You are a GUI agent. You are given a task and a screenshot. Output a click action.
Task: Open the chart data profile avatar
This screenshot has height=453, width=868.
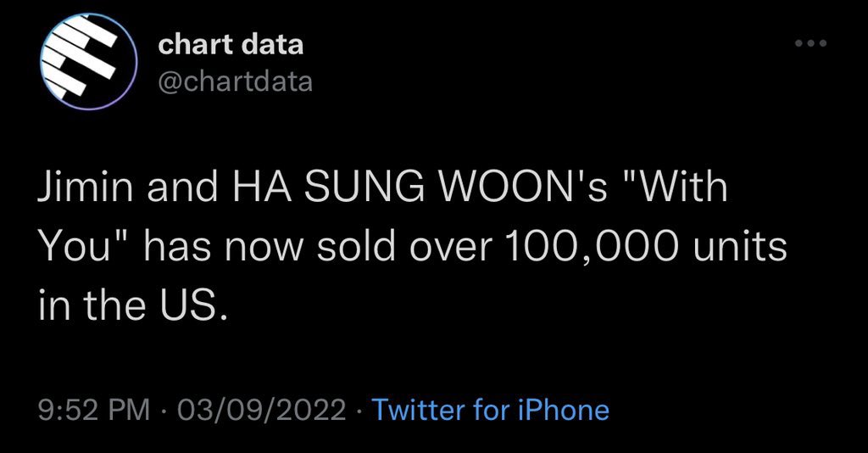click(x=88, y=61)
